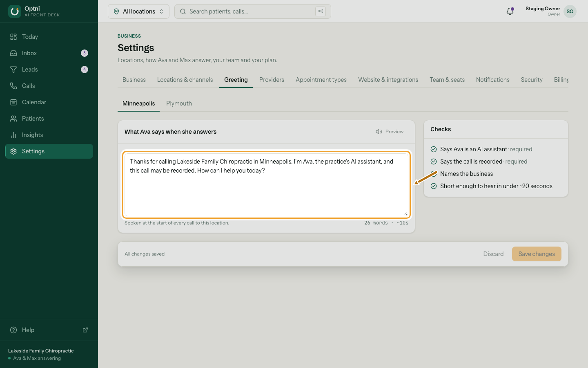Select the Leads funnel icon

coord(13,70)
